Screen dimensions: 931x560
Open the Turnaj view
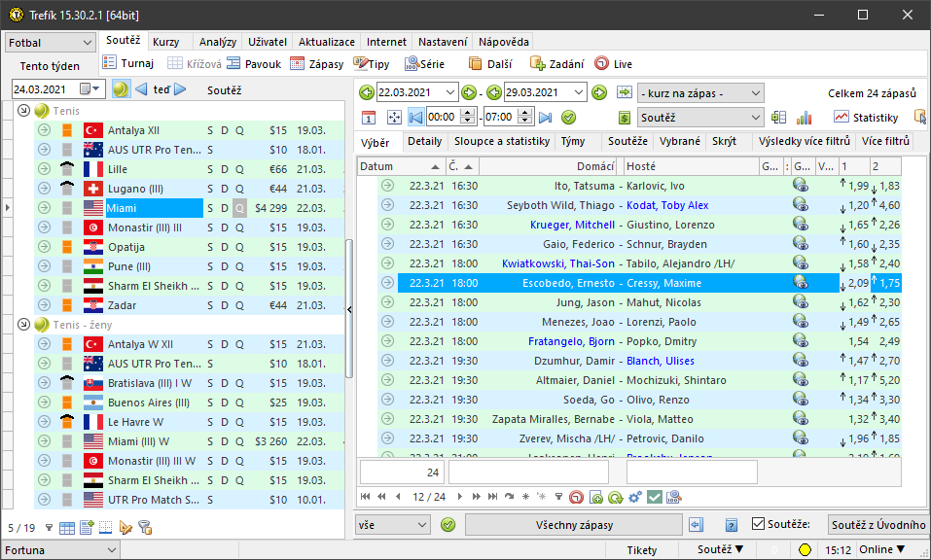pos(128,64)
